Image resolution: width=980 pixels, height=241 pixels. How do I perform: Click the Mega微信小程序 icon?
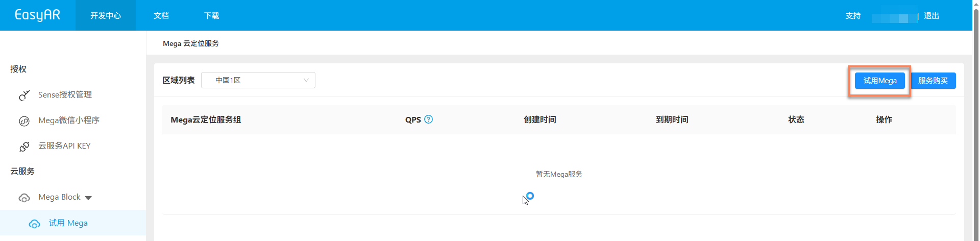[24, 121]
